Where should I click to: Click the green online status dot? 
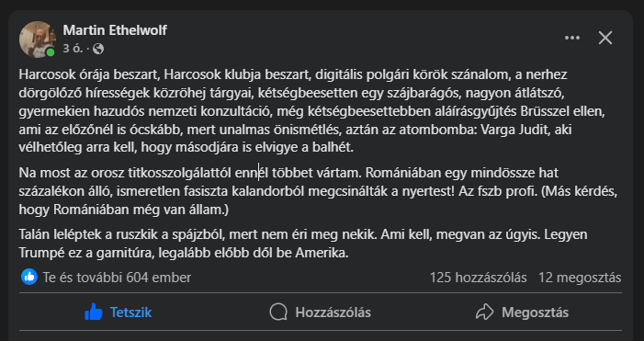(51, 52)
